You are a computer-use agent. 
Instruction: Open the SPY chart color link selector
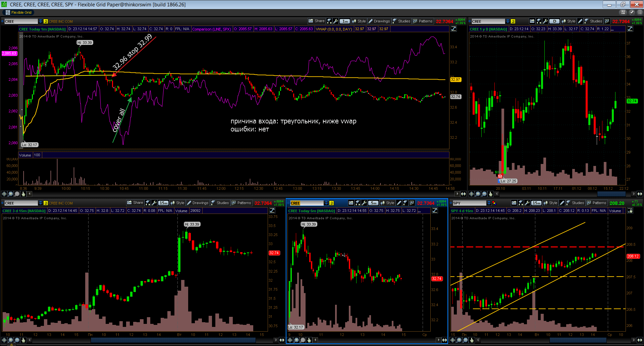pos(494,203)
